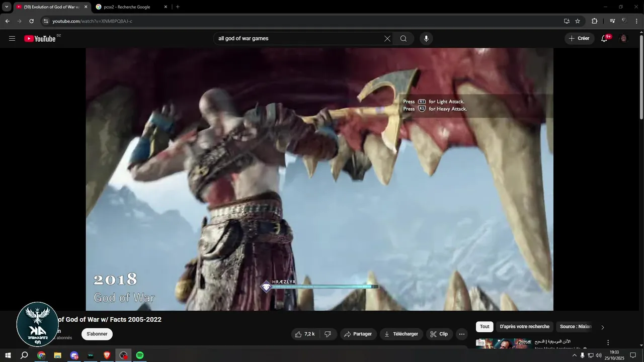
Task: Dislike the video with thumbs down
Action: [328, 334]
